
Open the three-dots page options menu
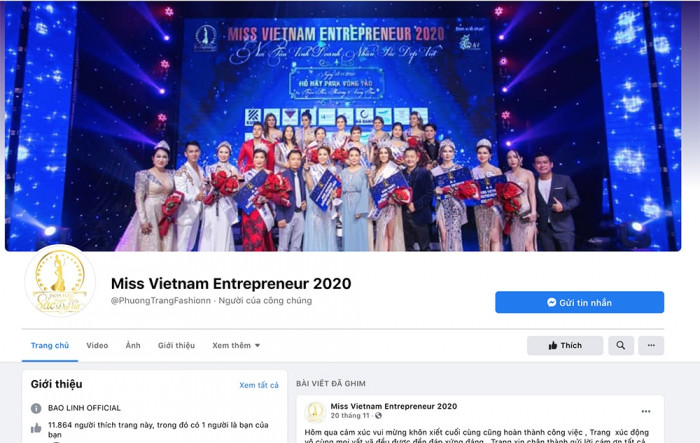coord(651,345)
